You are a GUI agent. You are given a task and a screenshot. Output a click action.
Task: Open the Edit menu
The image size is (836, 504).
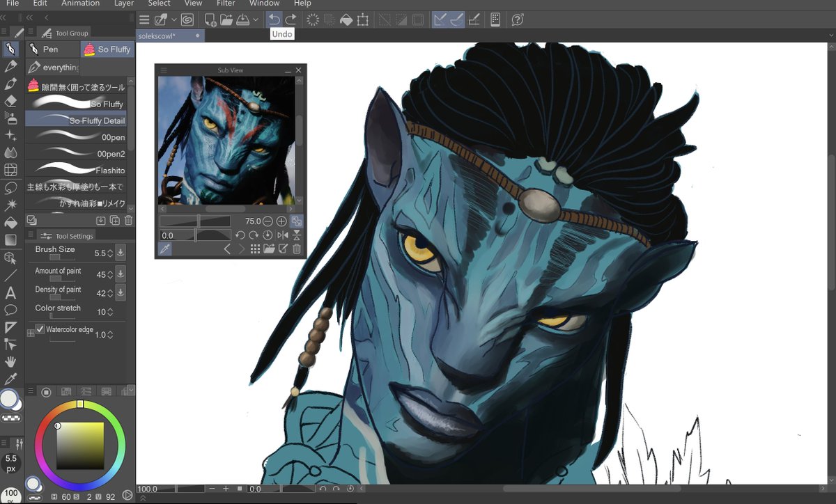tap(40, 3)
